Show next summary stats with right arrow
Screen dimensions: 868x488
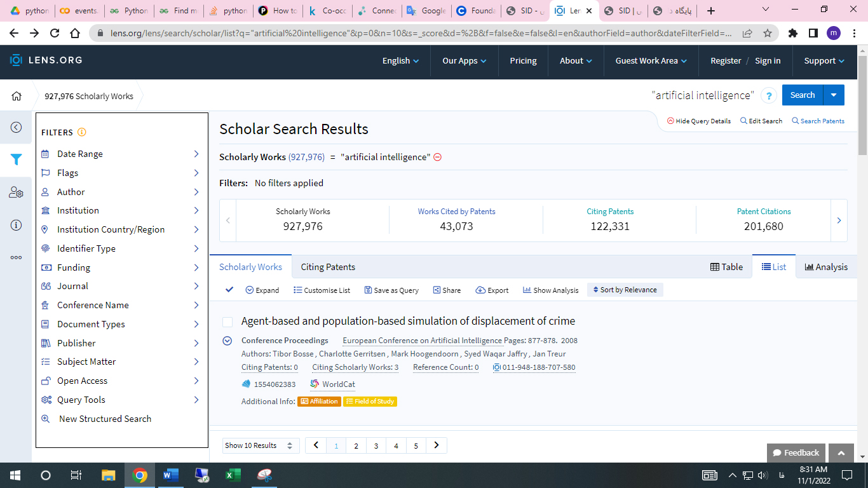pos(839,220)
